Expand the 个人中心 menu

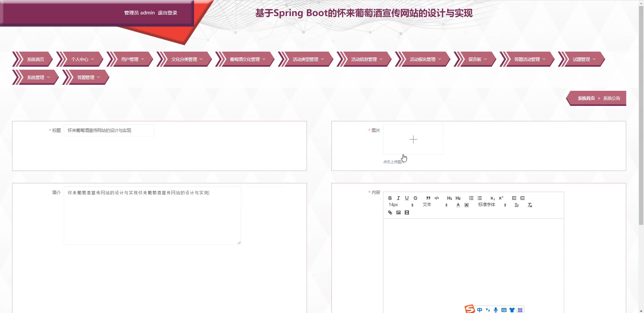pos(80,59)
